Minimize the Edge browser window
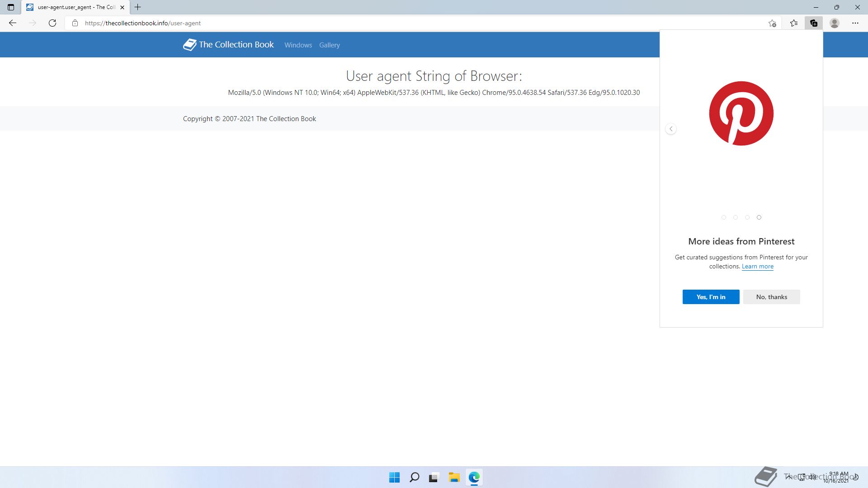This screenshot has width=868, height=488. (816, 7)
